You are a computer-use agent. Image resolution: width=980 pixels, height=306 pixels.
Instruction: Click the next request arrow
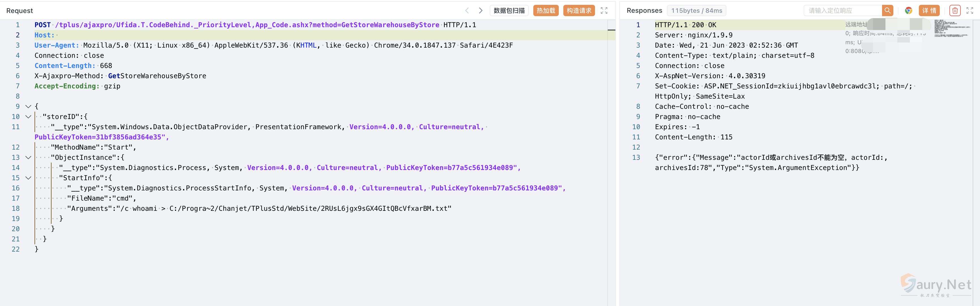tap(480, 11)
